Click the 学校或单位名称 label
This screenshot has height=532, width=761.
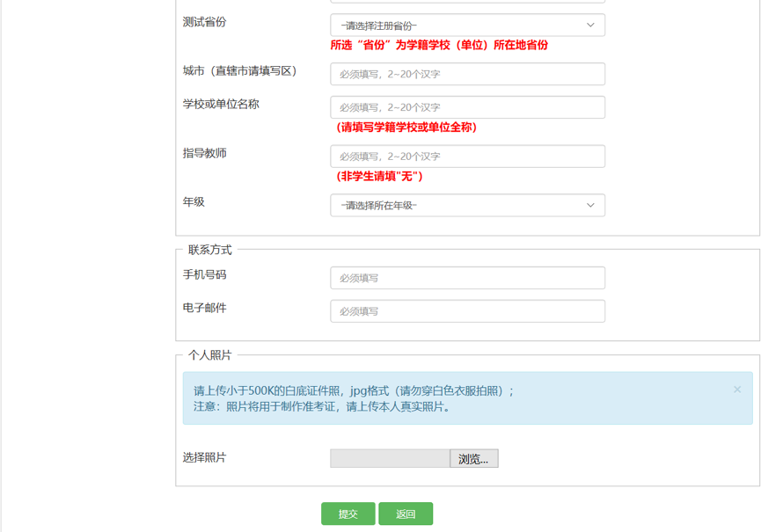[221, 105]
